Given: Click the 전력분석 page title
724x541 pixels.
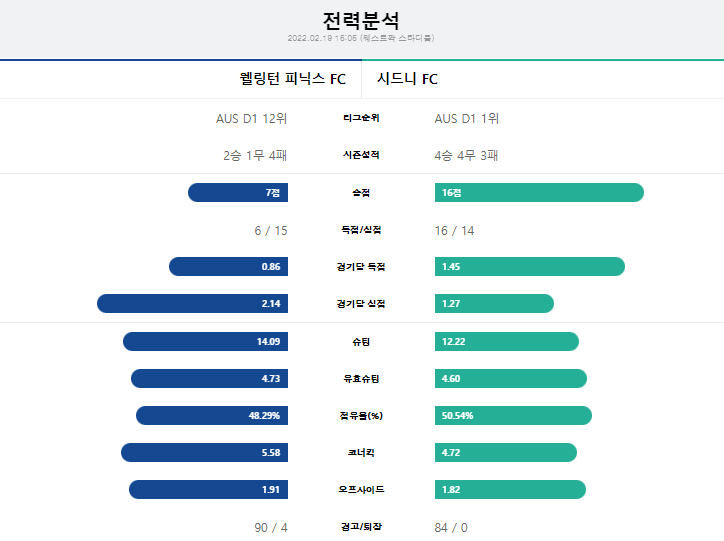Looking at the screenshot, I should coord(361,21).
